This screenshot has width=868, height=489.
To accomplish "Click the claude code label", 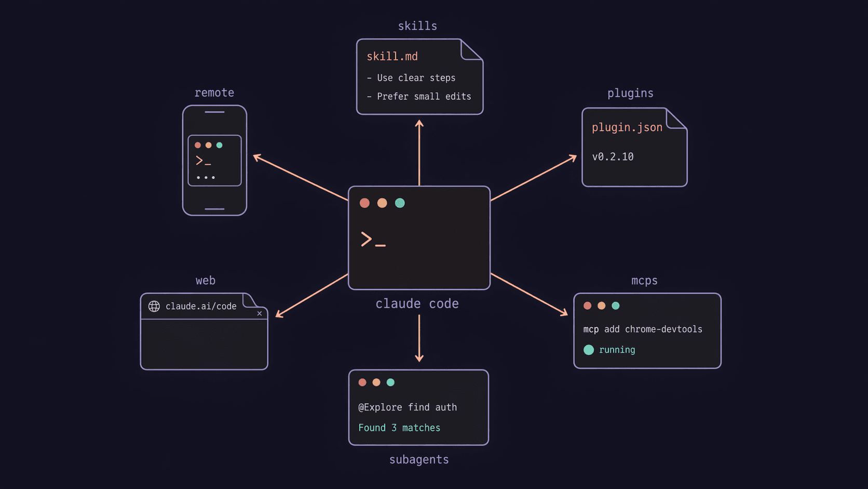I will click(x=417, y=303).
